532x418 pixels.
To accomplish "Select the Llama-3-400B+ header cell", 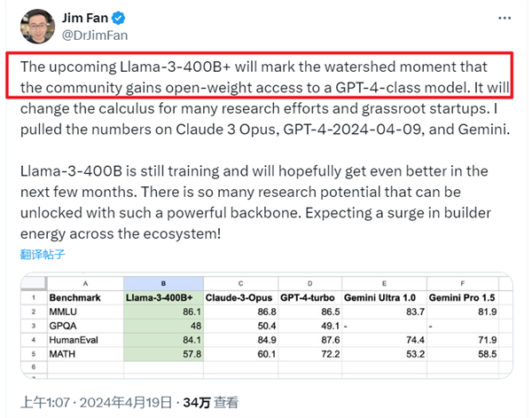I will [163, 296].
